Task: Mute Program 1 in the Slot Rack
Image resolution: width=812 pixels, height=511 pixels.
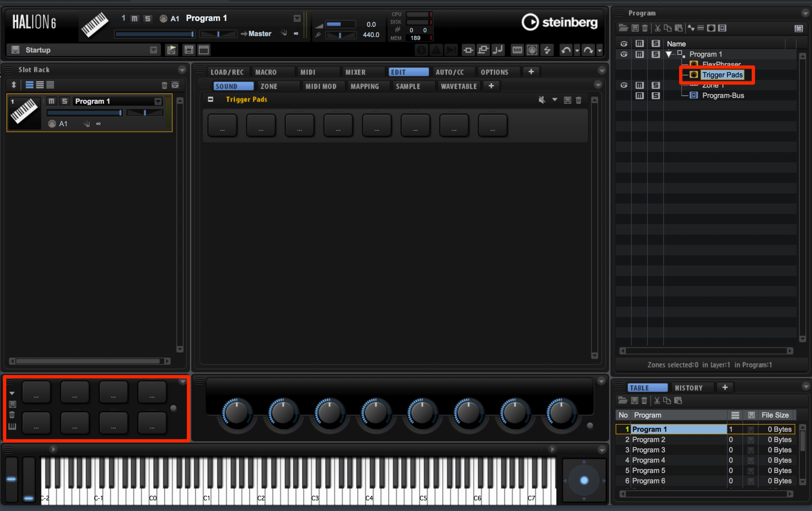Action: coord(51,101)
